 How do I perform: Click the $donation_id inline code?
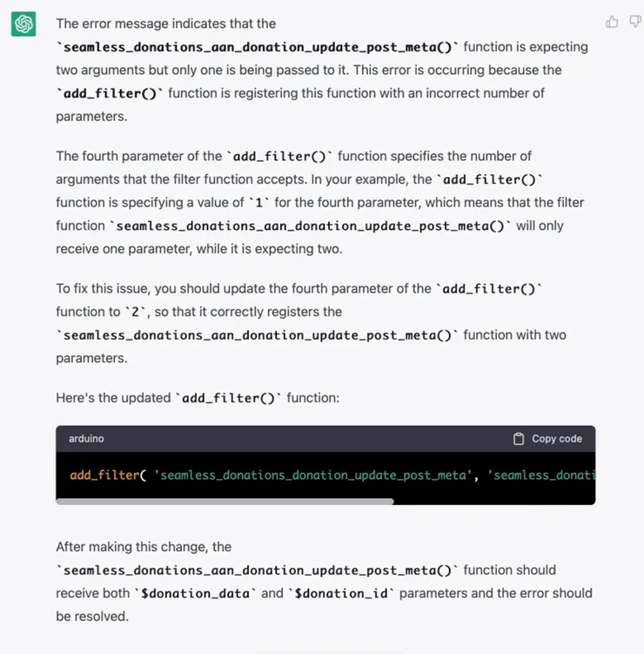[x=341, y=594]
